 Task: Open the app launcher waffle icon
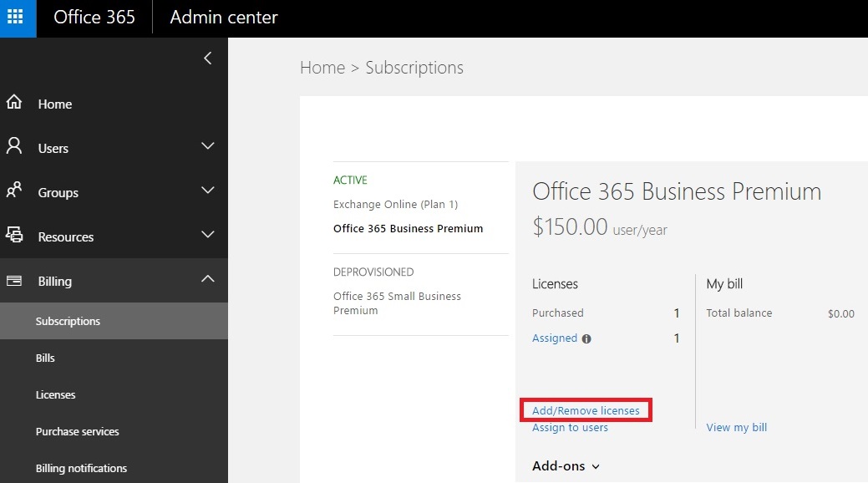18,18
